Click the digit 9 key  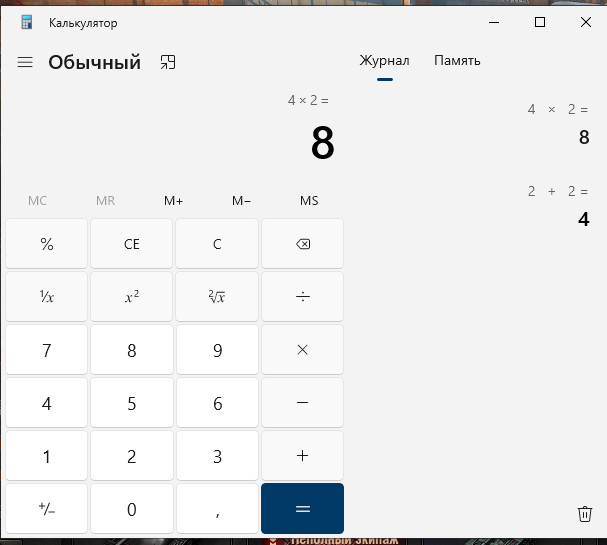coord(217,350)
